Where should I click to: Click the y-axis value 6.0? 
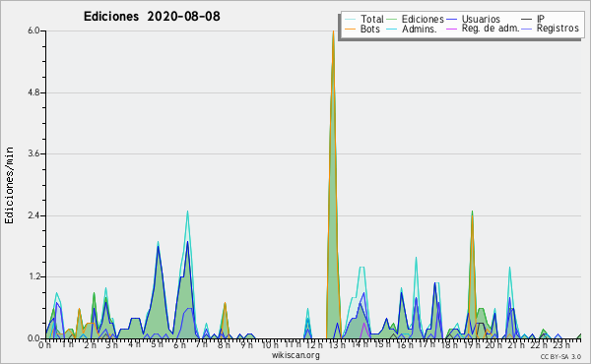tap(33, 30)
